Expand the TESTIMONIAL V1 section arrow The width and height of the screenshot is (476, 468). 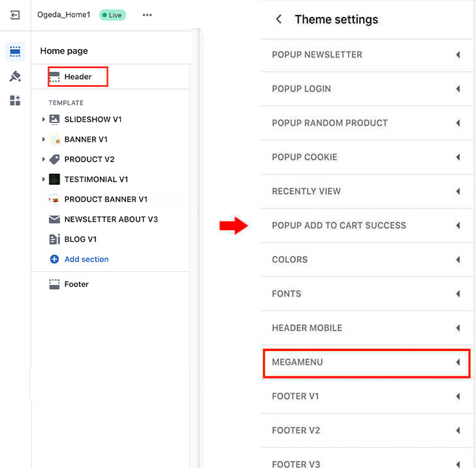pos(43,180)
